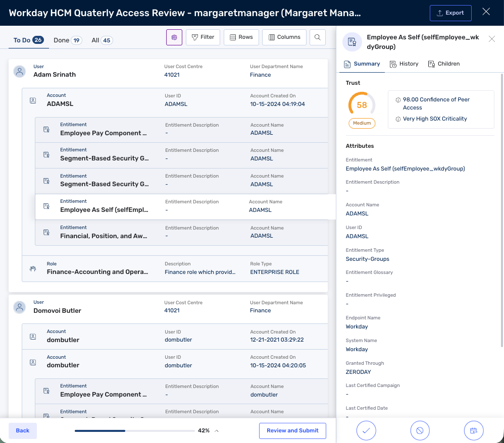Close the Employee As Self detail panel
This screenshot has height=443, width=504.
492,39
